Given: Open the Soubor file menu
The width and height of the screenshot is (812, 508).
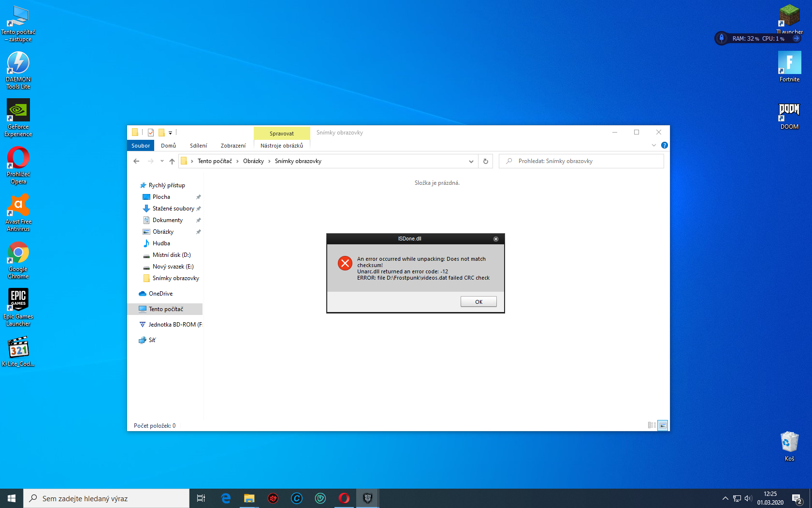Looking at the screenshot, I should [141, 146].
